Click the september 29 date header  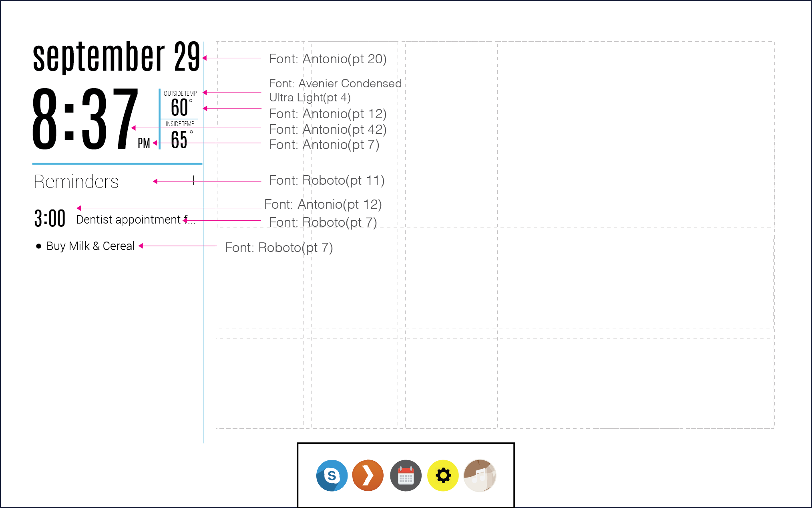coord(116,56)
